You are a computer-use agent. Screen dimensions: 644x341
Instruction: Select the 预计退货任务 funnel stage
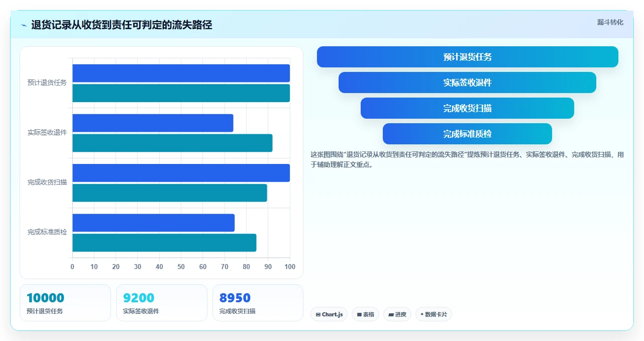(467, 57)
